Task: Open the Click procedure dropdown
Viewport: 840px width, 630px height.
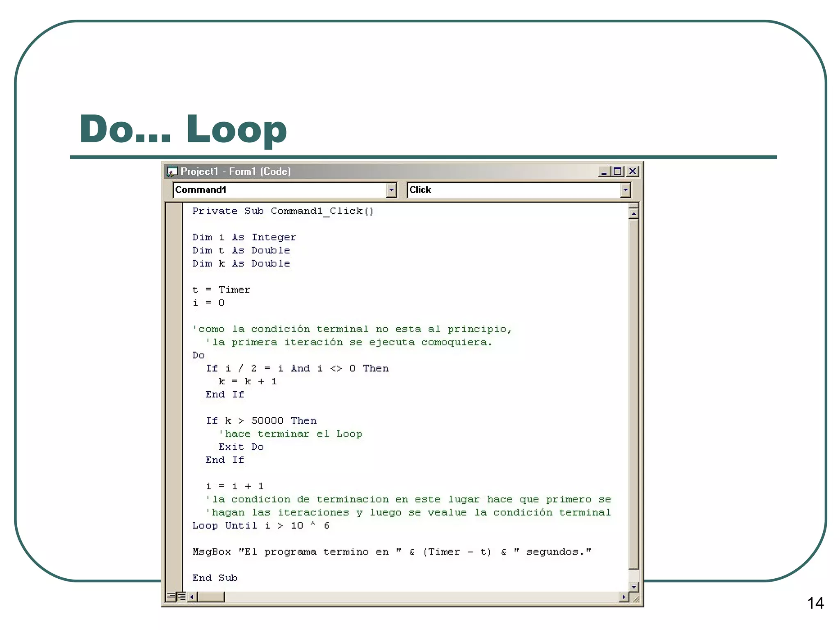Action: click(625, 190)
